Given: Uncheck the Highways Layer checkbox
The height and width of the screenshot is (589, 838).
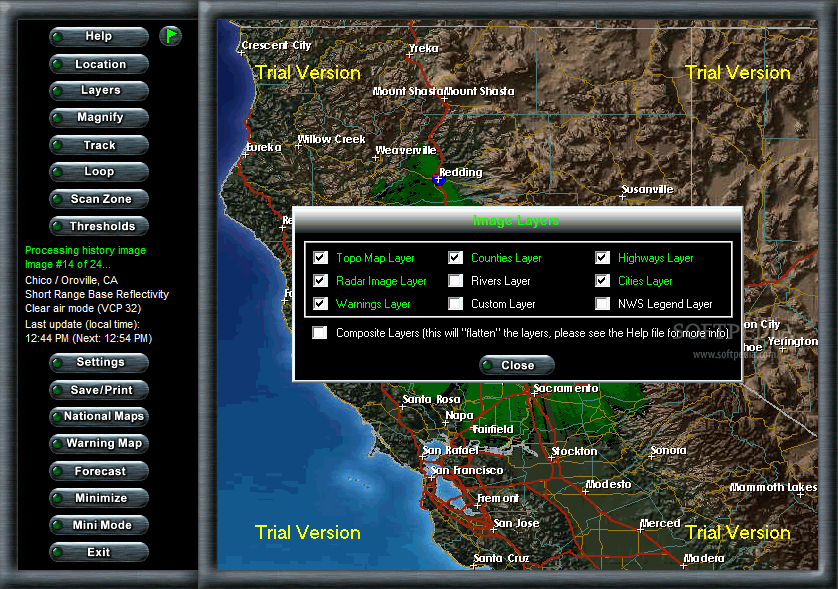Looking at the screenshot, I should click(602, 258).
